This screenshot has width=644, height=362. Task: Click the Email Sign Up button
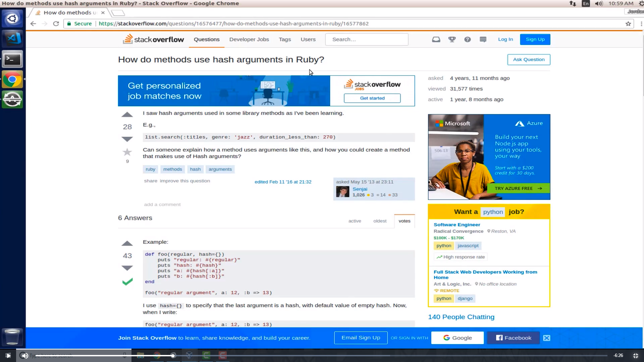pyautogui.click(x=361, y=338)
